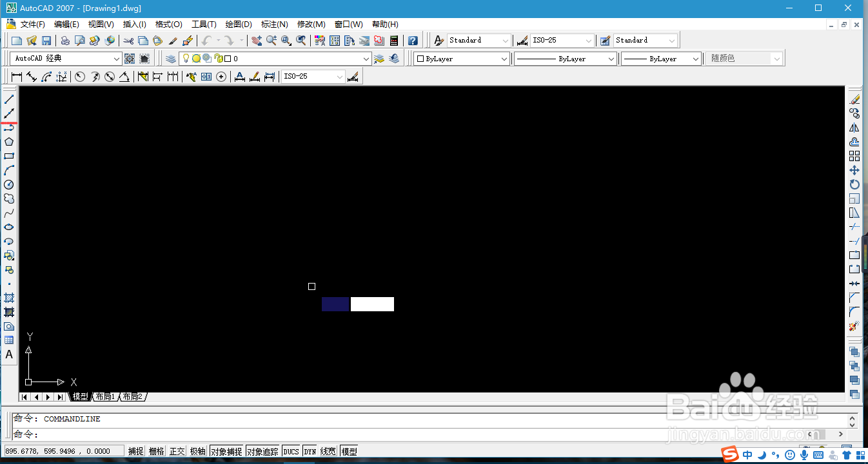Select the Spline draw tool
868x464 pixels.
click(x=9, y=213)
